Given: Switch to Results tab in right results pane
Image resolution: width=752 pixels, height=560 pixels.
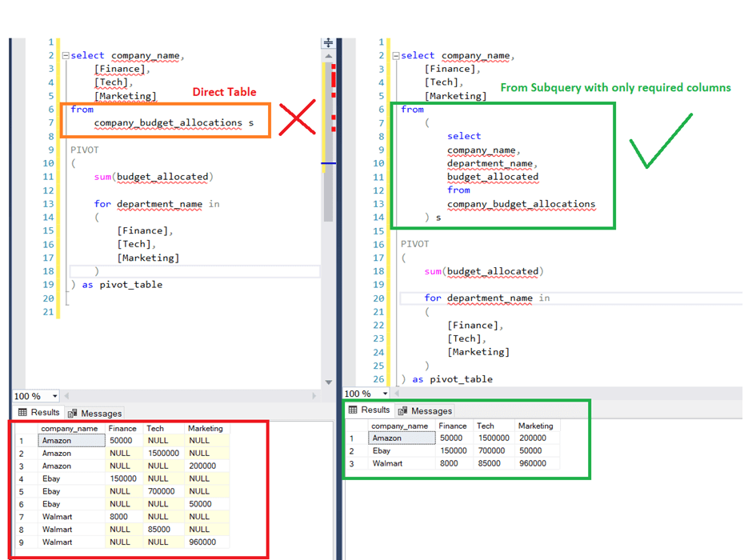Looking at the screenshot, I should pos(373,409).
